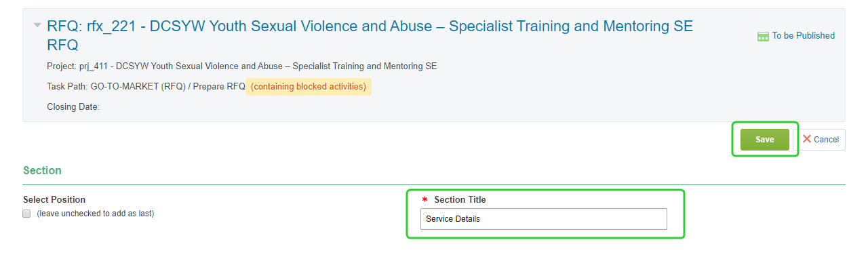Click the Closing Date label
Screen dimensions: 868x259
pyautogui.click(x=73, y=107)
